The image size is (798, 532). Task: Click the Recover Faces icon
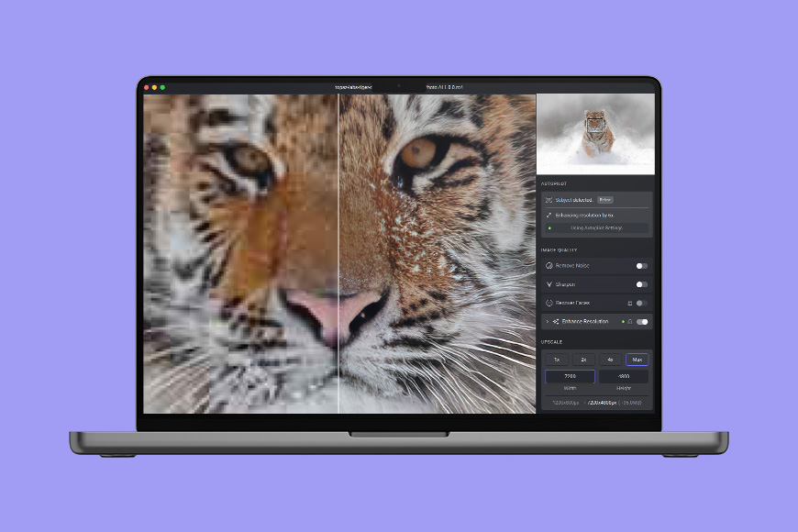tap(549, 303)
